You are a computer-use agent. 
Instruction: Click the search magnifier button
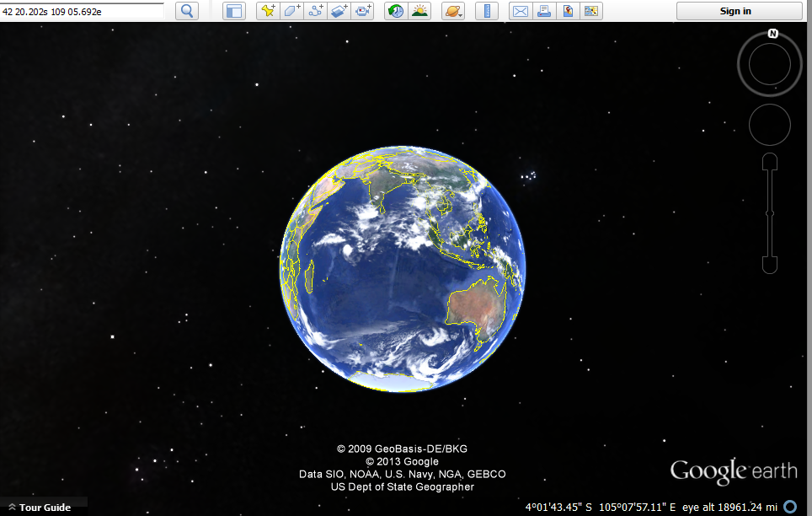(187, 11)
